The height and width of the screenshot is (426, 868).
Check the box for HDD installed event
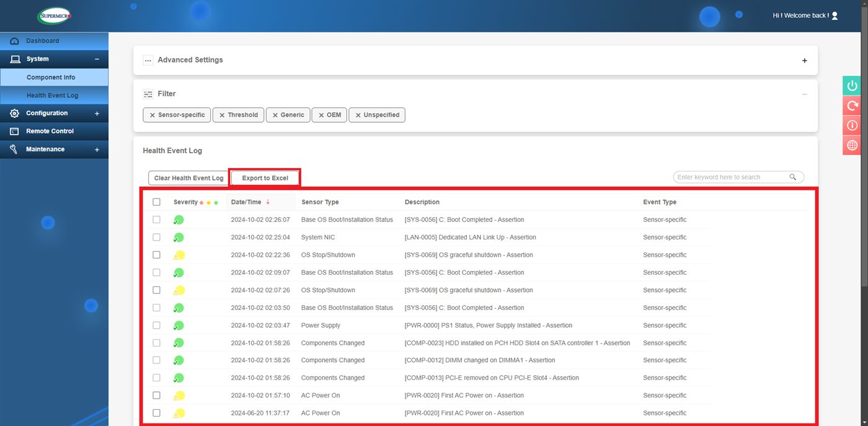pyautogui.click(x=156, y=343)
